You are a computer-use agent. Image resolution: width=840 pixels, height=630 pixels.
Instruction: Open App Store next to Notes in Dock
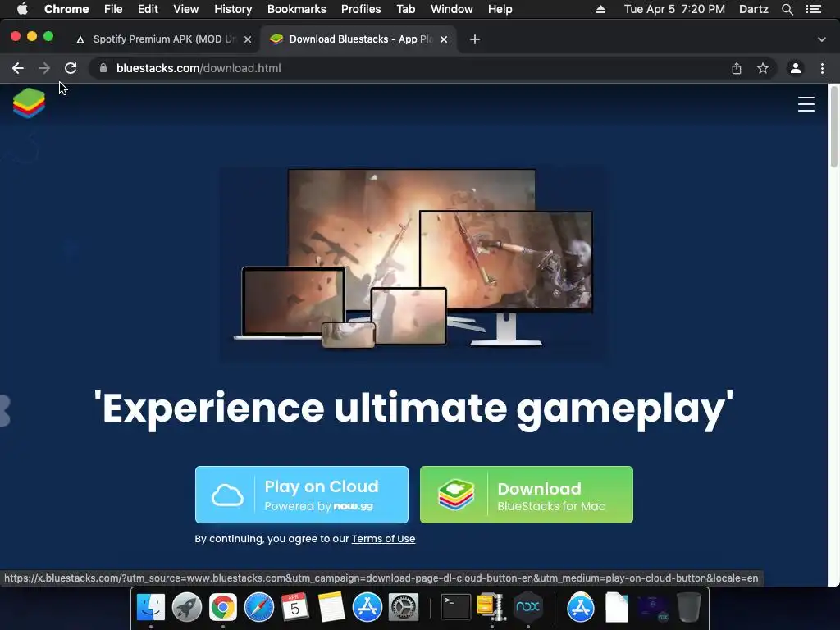pos(367,607)
